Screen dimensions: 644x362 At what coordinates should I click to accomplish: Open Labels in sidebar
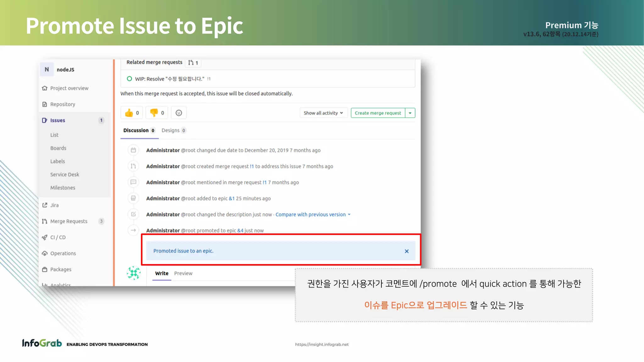point(58,161)
